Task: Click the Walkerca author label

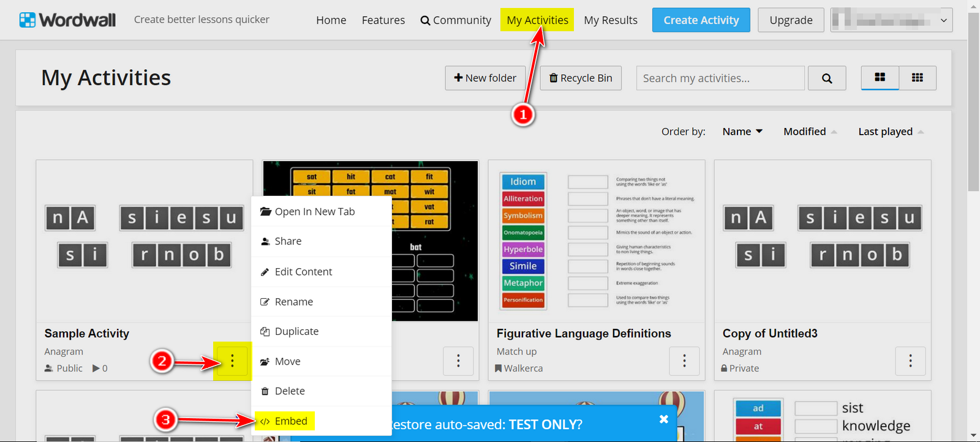Action: (x=519, y=368)
